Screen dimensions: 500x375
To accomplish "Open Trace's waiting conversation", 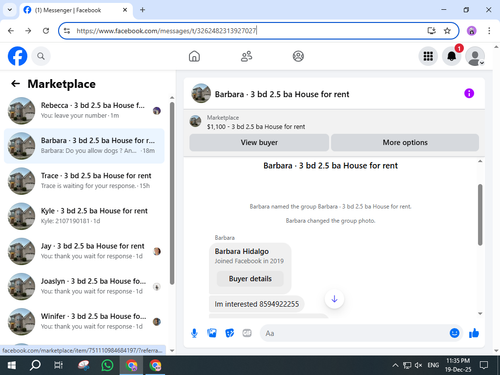I will (84, 181).
